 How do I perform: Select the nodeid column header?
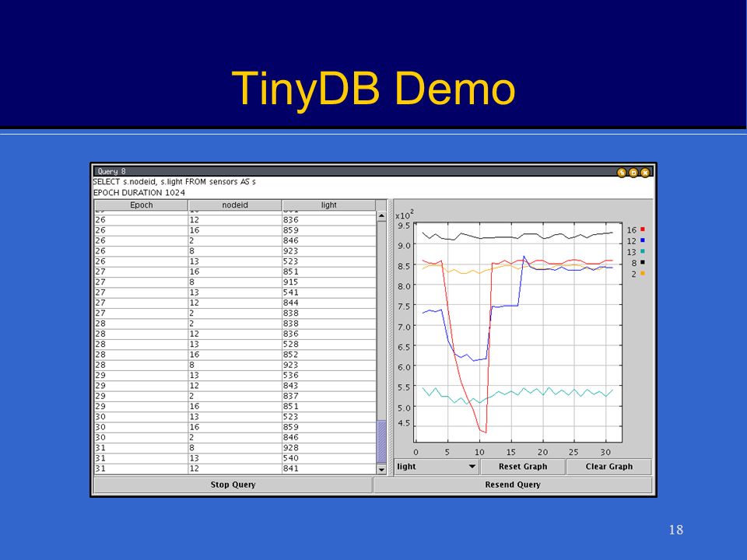[x=235, y=205]
